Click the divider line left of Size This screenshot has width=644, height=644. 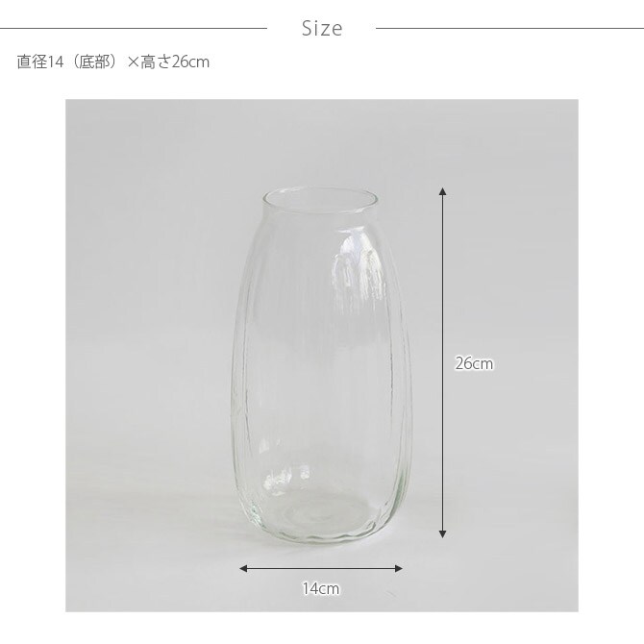pos(134,28)
